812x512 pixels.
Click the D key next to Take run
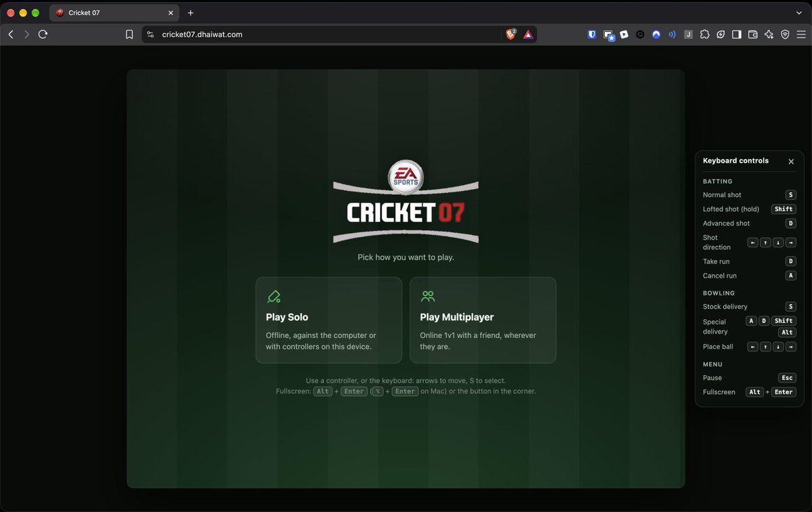pos(790,261)
